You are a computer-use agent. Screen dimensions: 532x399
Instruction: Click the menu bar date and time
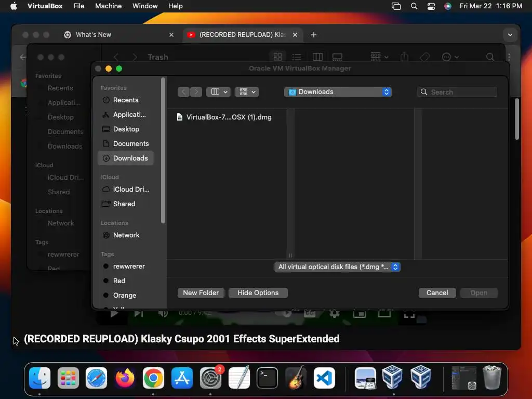point(490,6)
